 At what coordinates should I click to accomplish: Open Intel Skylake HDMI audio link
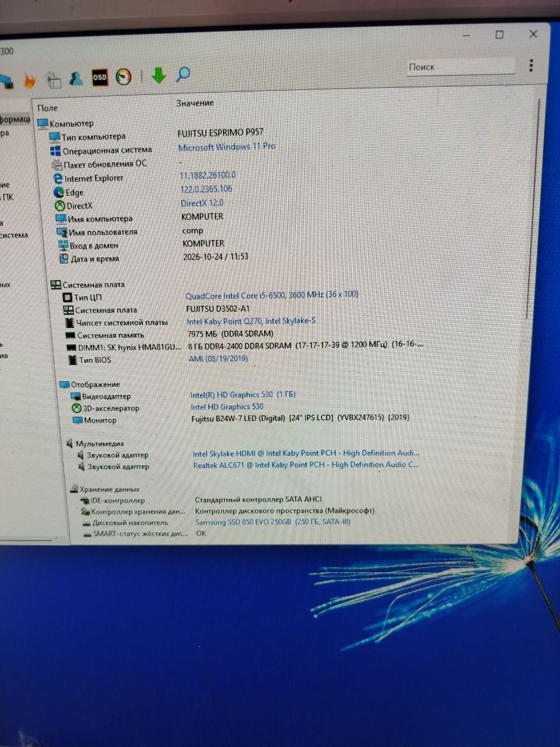point(306,453)
